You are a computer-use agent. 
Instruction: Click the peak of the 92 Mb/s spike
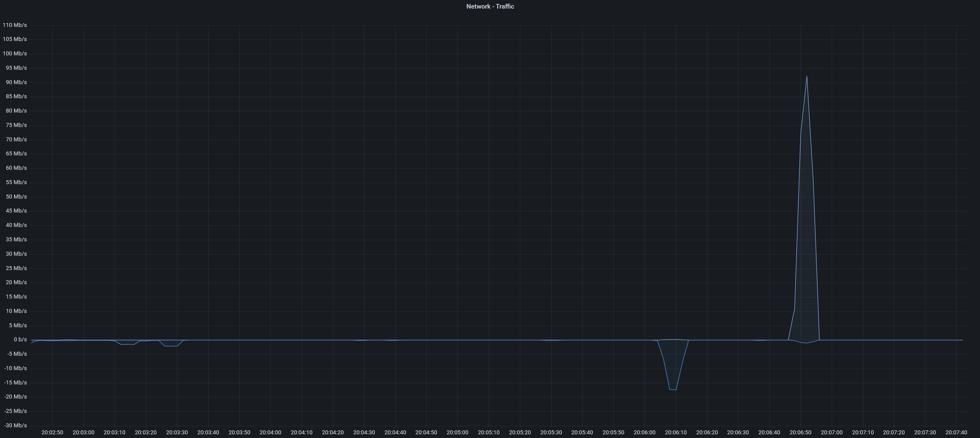(807, 77)
